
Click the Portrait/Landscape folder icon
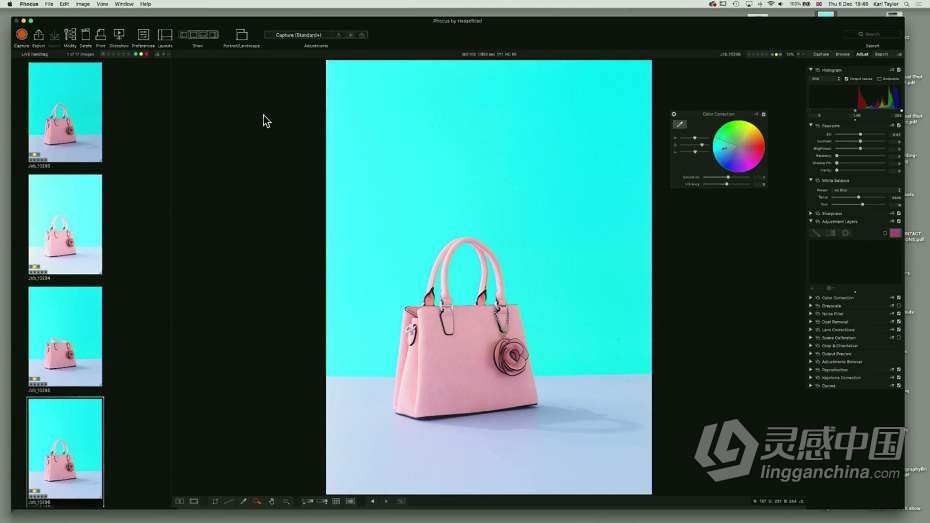click(241, 35)
